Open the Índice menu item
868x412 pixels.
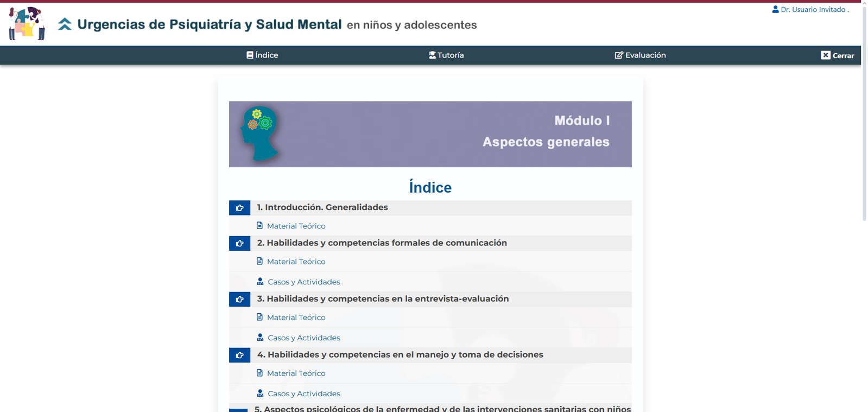(262, 55)
